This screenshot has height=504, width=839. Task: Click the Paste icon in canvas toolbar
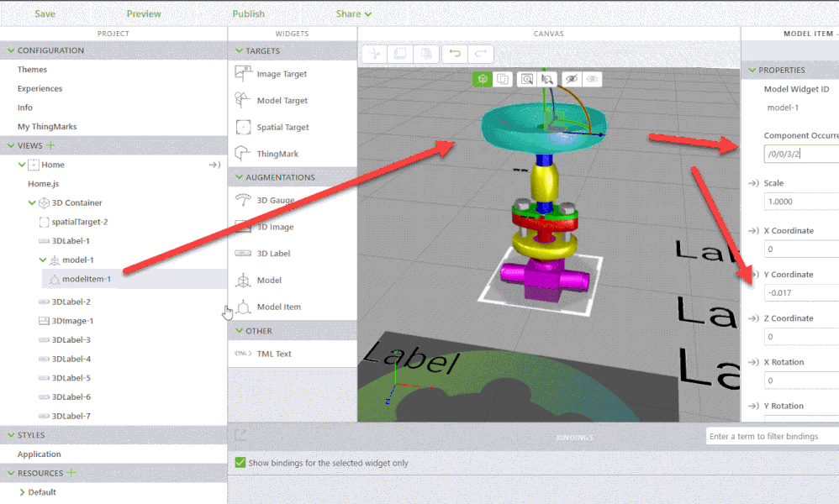tap(426, 54)
